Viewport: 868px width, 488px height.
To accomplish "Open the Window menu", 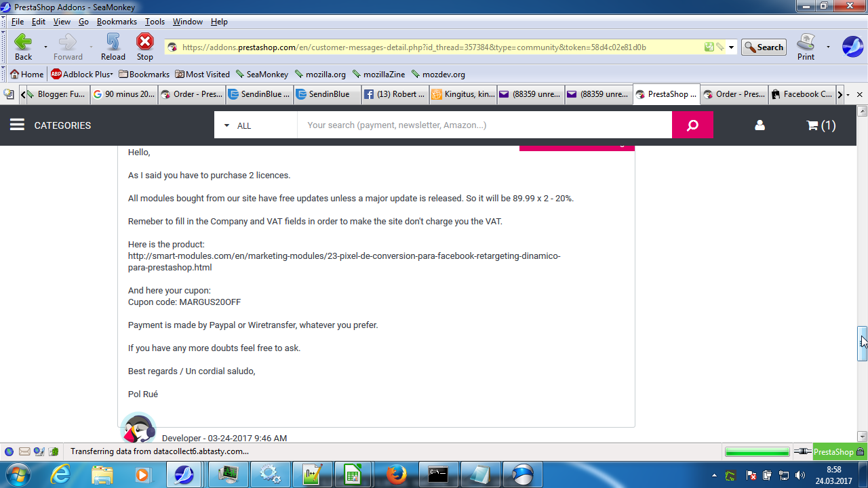I will [x=188, y=22].
